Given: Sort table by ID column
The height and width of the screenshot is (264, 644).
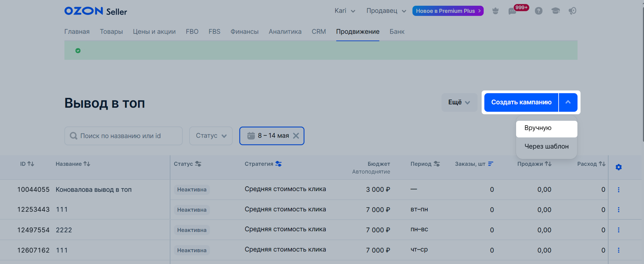Looking at the screenshot, I should [31, 164].
